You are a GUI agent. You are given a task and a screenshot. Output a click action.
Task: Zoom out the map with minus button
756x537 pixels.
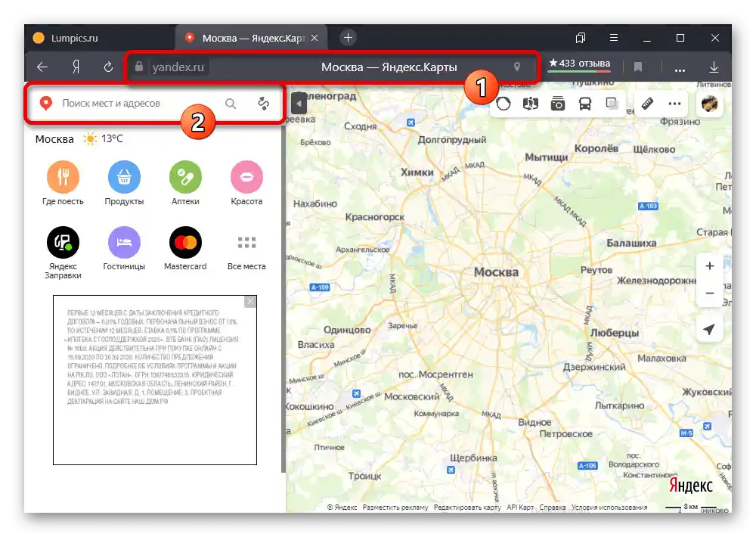pyautogui.click(x=709, y=293)
